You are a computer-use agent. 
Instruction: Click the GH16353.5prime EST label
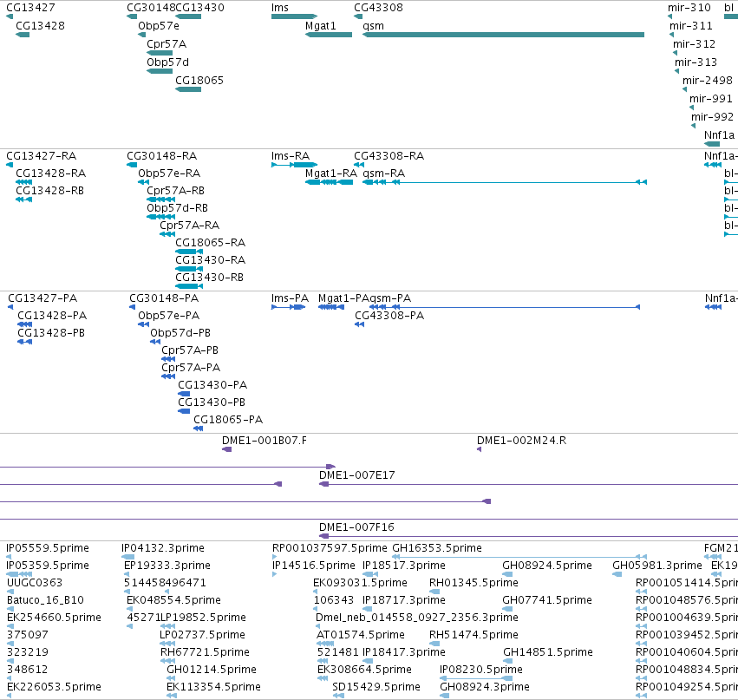[x=437, y=548]
